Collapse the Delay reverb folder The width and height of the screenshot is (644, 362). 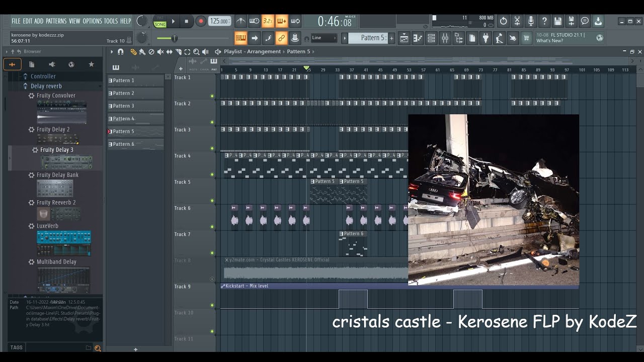[x=46, y=86]
